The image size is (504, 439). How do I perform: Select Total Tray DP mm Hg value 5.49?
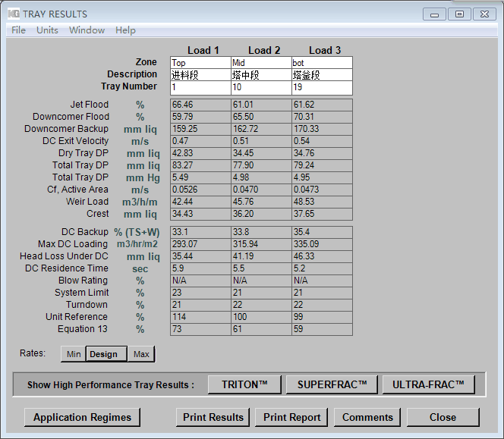pos(200,177)
